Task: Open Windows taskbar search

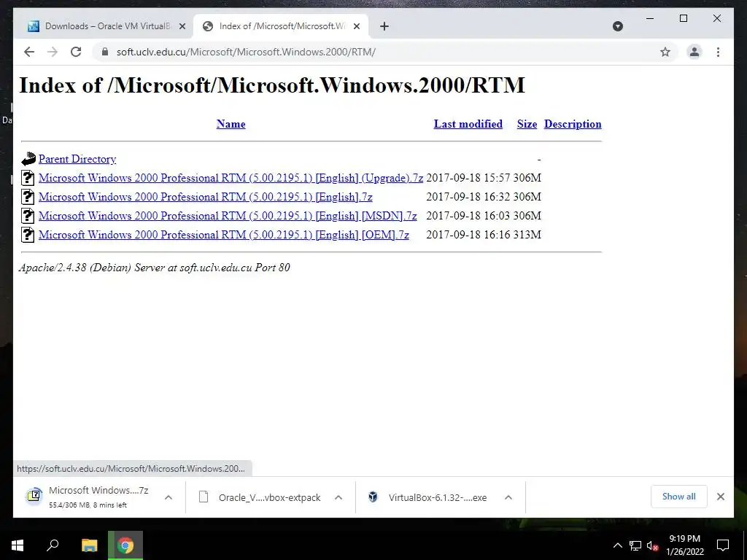Action: pos(53,545)
